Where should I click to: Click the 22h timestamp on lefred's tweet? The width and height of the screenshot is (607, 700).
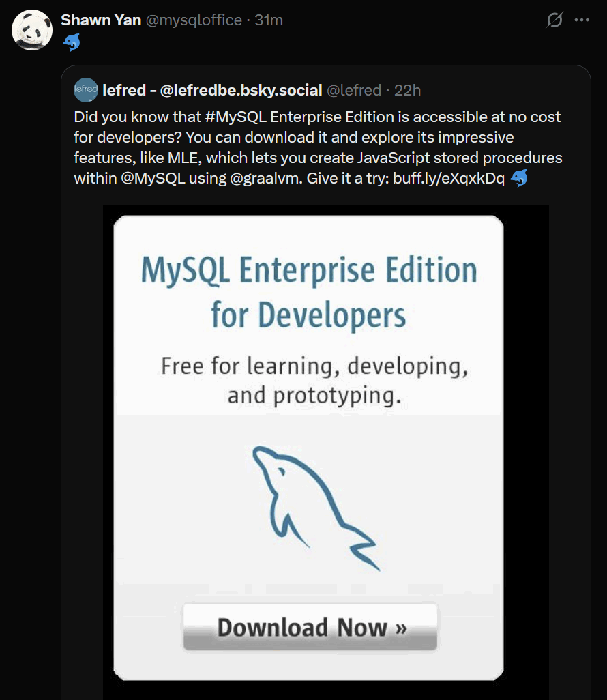[x=409, y=90]
